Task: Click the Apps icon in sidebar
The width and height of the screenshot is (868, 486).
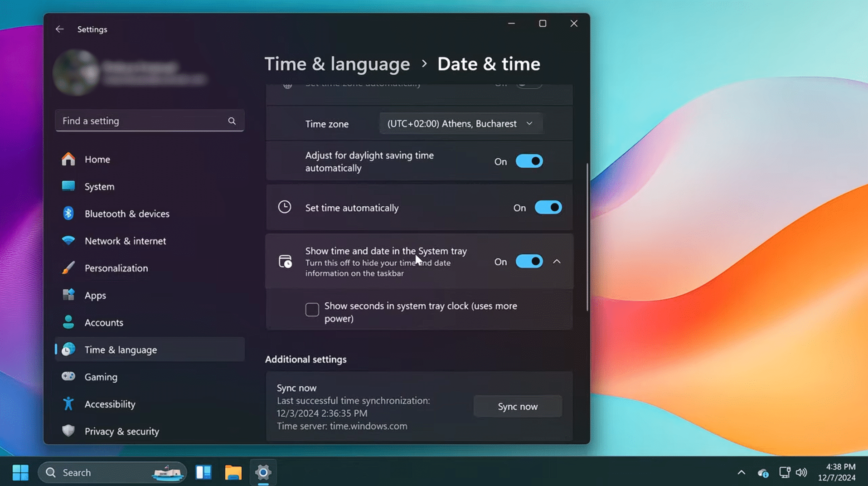Action: pos(68,295)
